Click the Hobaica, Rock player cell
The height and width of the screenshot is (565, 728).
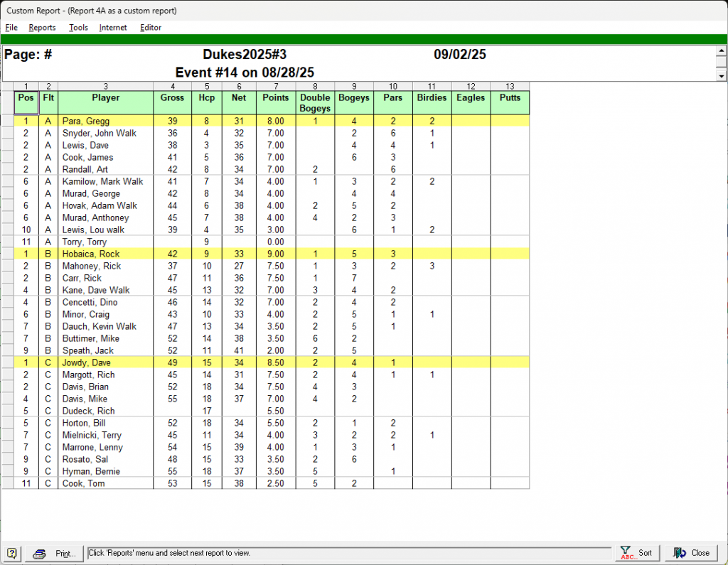click(x=105, y=254)
